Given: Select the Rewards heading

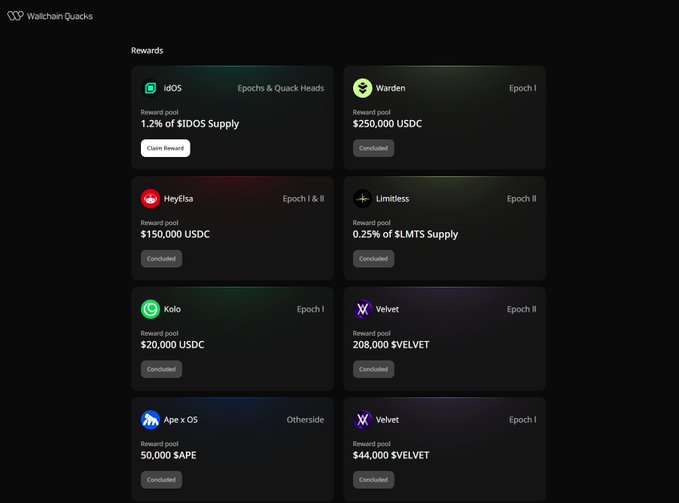Looking at the screenshot, I should pos(147,50).
